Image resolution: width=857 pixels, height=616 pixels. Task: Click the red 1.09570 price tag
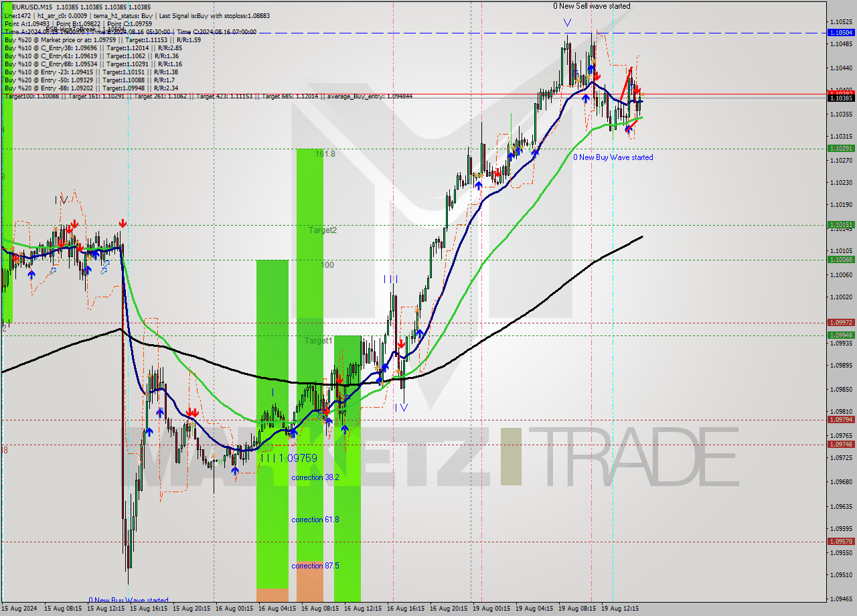[841, 541]
